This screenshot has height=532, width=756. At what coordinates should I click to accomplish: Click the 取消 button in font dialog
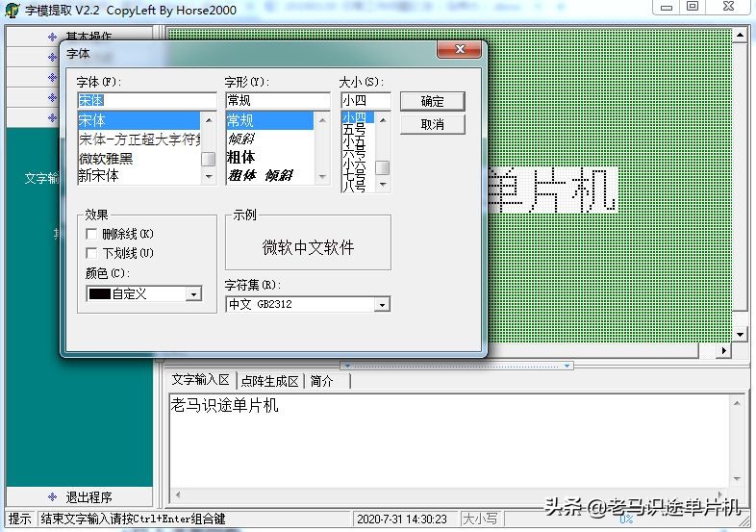(433, 124)
